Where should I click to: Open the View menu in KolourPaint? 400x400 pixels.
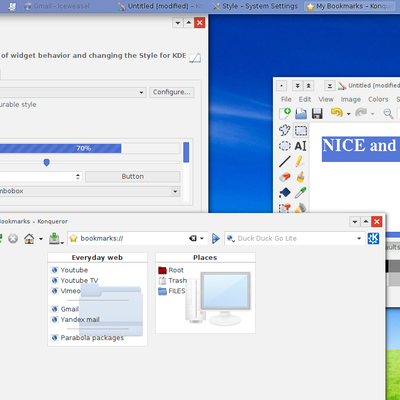coord(326,99)
